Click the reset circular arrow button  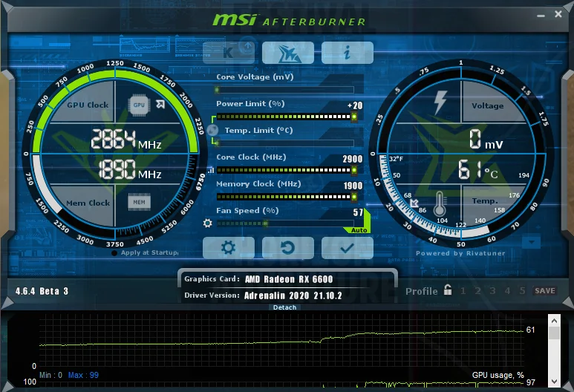[287, 248]
